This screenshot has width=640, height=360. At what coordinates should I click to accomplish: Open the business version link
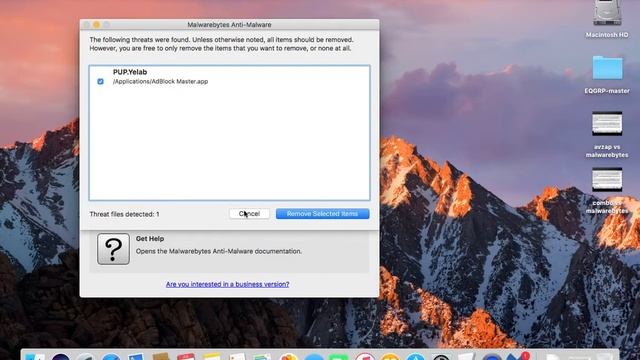[227, 284]
